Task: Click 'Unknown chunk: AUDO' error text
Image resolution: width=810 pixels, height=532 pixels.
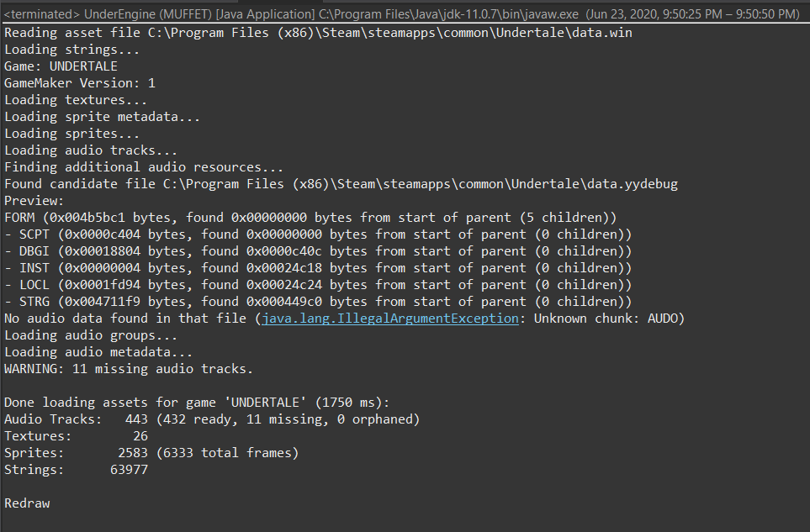Action: pyautogui.click(x=606, y=319)
